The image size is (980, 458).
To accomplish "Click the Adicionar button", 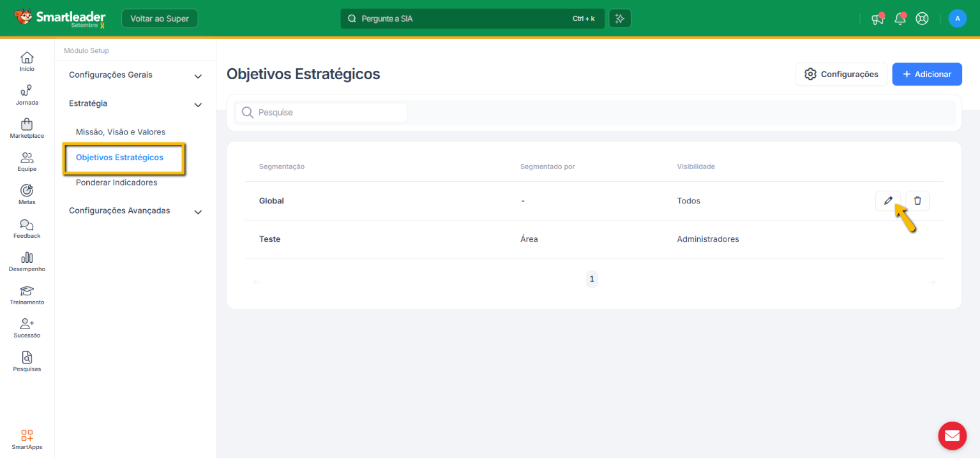I will 926,74.
